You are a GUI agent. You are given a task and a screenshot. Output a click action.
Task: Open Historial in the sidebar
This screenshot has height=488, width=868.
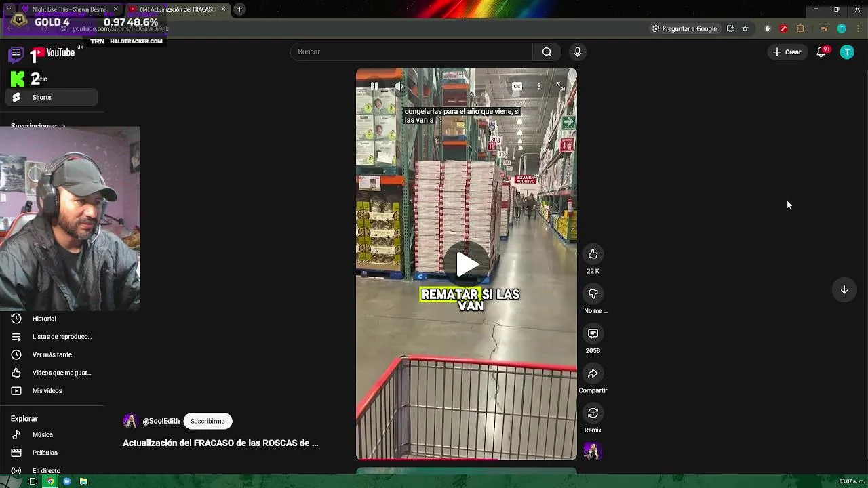coord(52,319)
